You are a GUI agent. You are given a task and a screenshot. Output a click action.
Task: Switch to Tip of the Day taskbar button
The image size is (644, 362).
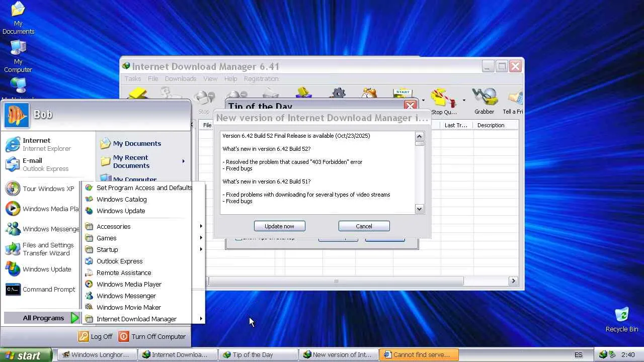pyautogui.click(x=258, y=354)
